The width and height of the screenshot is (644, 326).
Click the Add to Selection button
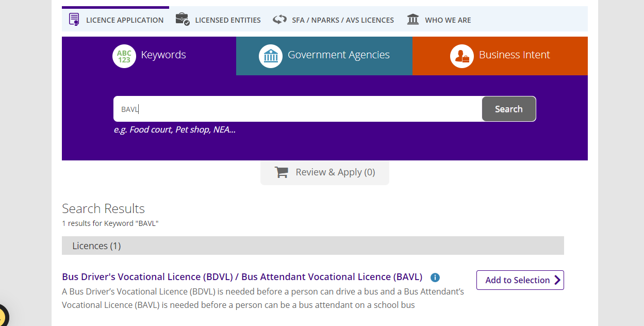(x=520, y=280)
